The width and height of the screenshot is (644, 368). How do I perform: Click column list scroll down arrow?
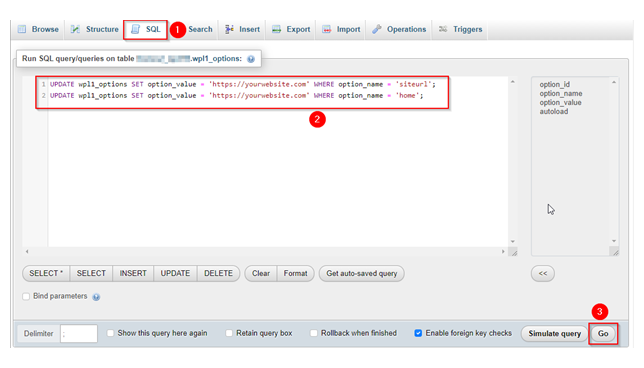coord(614,241)
